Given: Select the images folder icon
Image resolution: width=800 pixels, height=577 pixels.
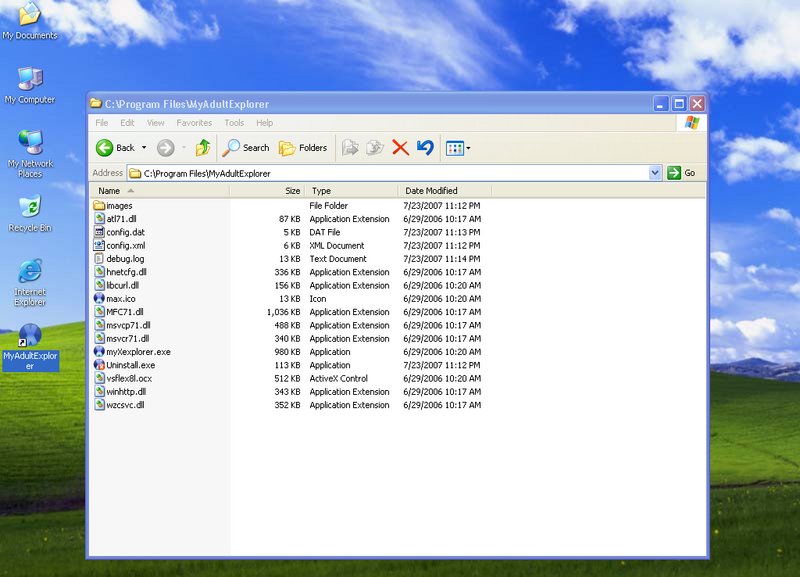Looking at the screenshot, I should coord(99,206).
